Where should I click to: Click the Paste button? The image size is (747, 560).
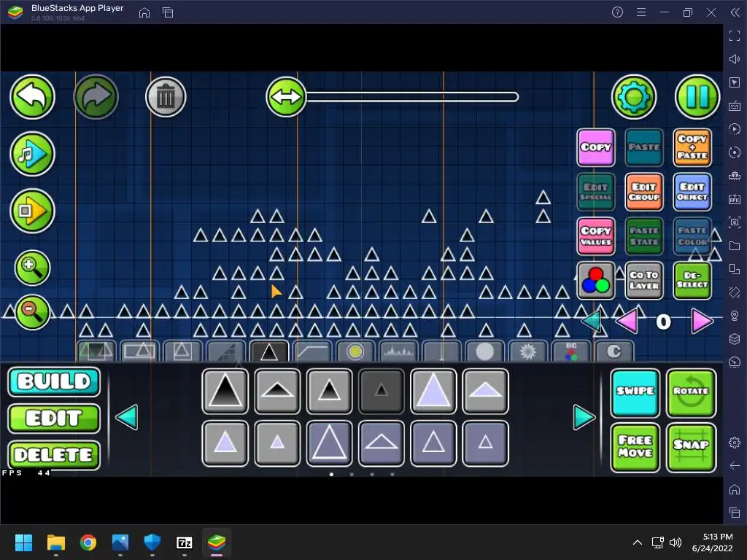point(644,147)
